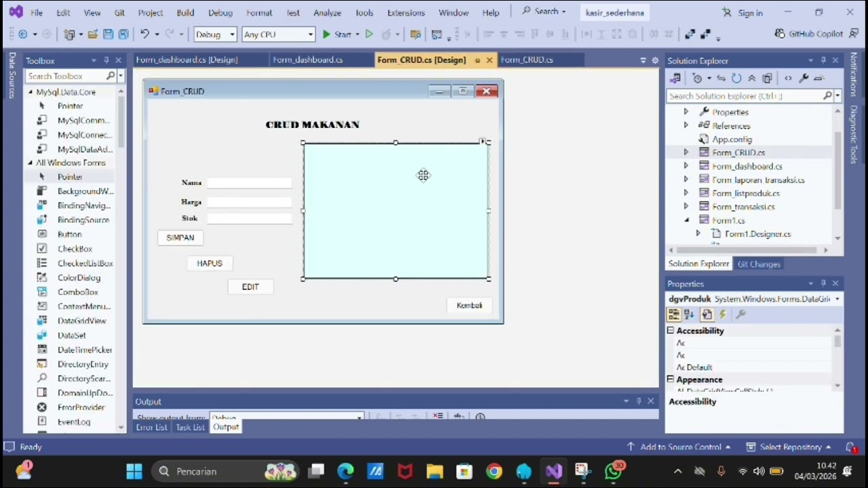Switch to the Git Changes tab
Screen dimensions: 868x488
tap(759, 264)
